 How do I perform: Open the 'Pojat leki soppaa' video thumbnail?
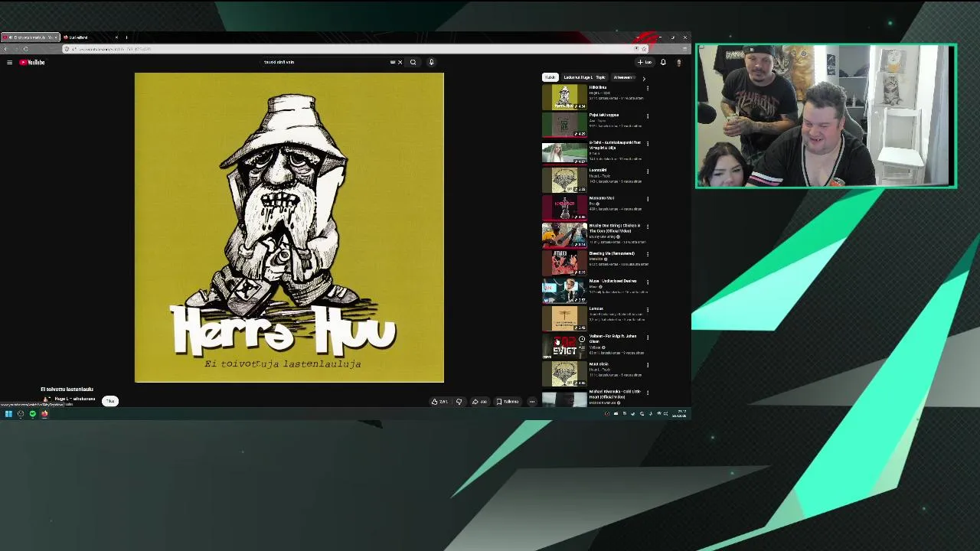coord(564,125)
